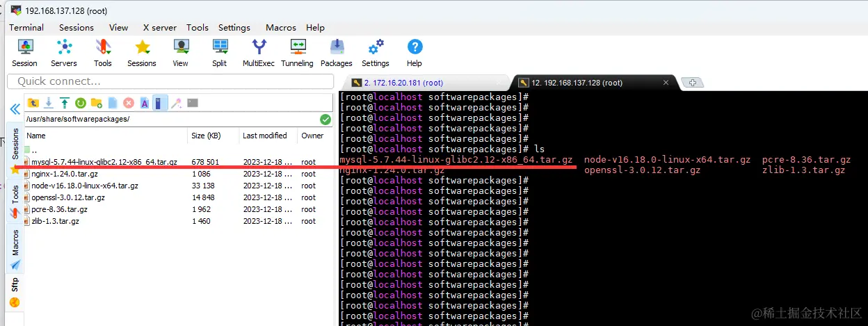Image resolution: width=868 pixels, height=326 pixels.
Task: Open the Tools toolbar button
Action: pyautogui.click(x=103, y=53)
